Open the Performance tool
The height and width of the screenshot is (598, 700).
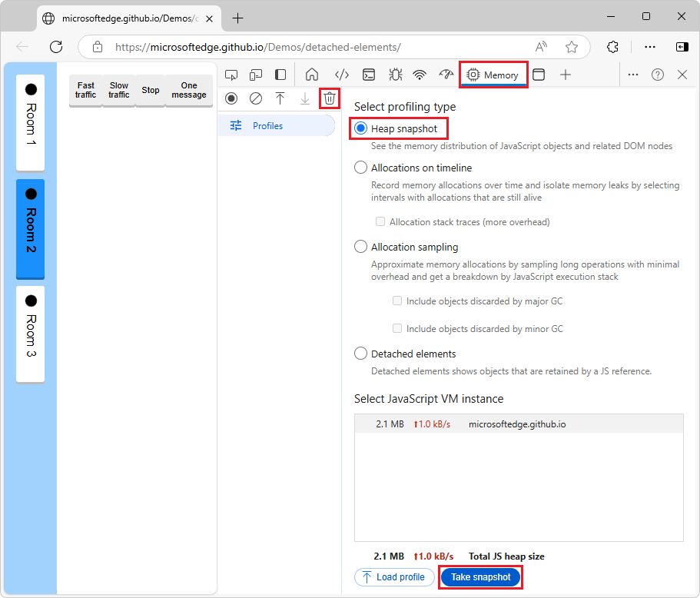tap(446, 75)
